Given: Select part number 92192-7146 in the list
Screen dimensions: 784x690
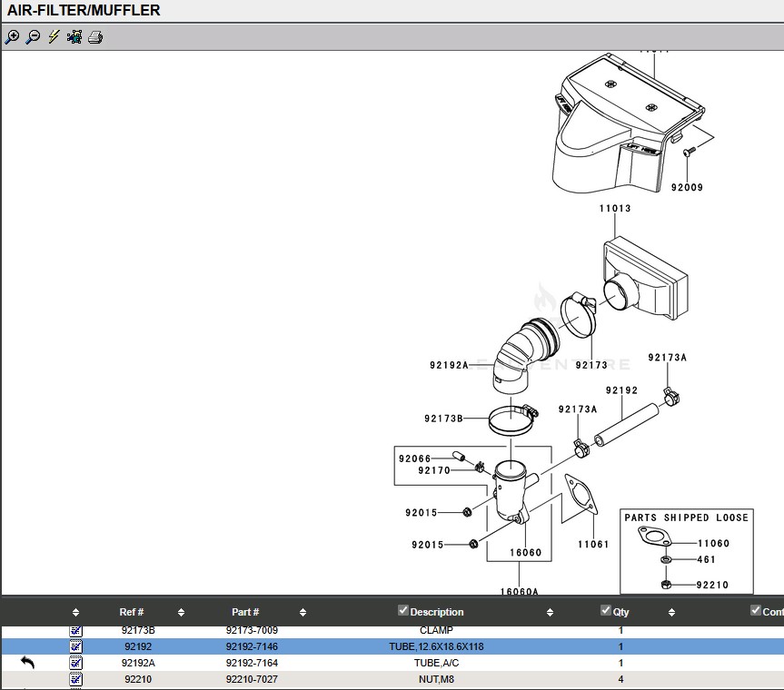Looking at the screenshot, I should tap(252, 647).
